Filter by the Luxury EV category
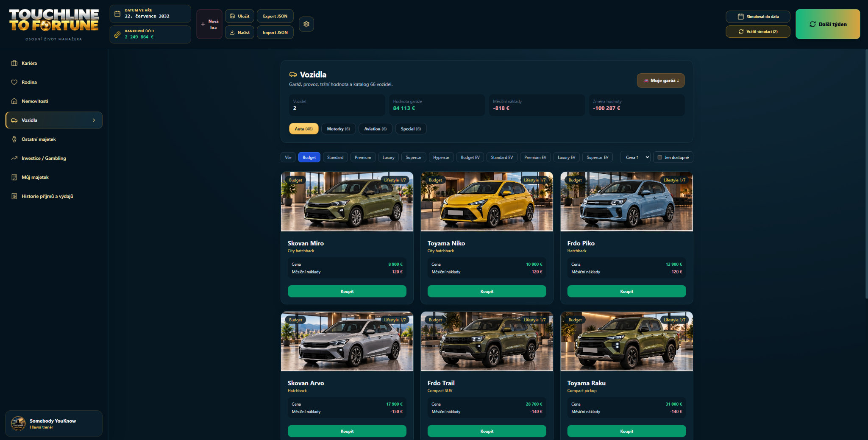The height and width of the screenshot is (440, 868). pyautogui.click(x=566, y=157)
